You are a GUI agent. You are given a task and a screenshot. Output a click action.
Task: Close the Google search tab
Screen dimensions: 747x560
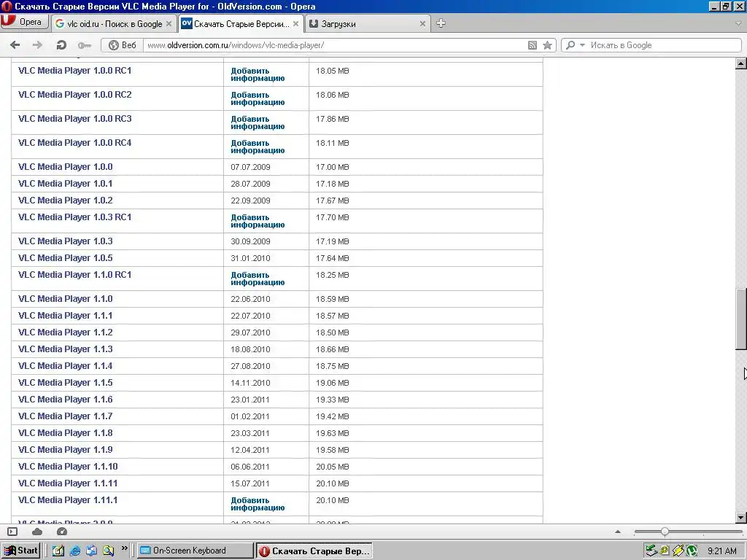(x=169, y=24)
